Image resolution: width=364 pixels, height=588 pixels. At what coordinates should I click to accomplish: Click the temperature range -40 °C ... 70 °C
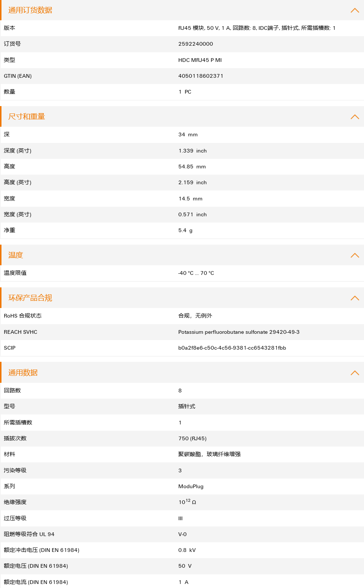[x=196, y=273]
